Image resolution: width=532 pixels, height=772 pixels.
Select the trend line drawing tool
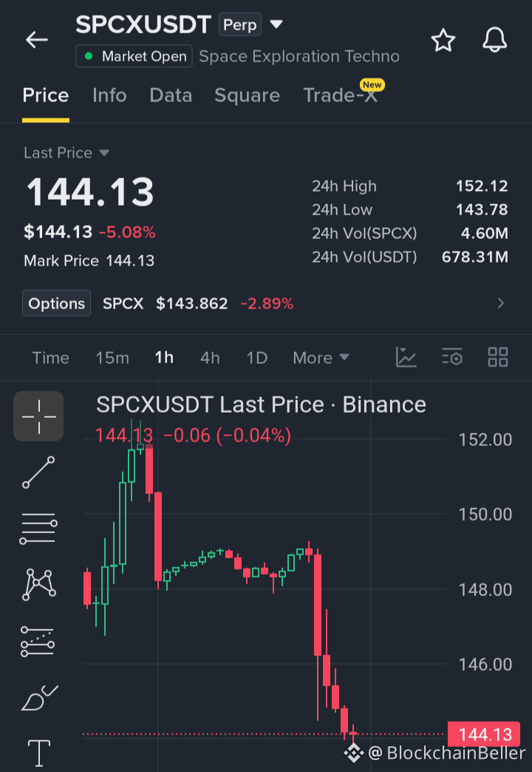[38, 473]
